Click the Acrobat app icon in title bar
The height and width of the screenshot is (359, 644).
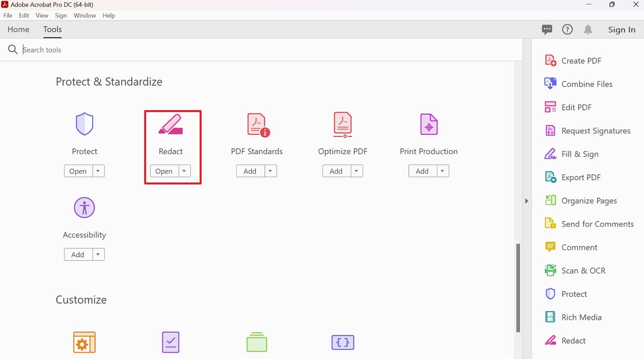[x=5, y=4]
